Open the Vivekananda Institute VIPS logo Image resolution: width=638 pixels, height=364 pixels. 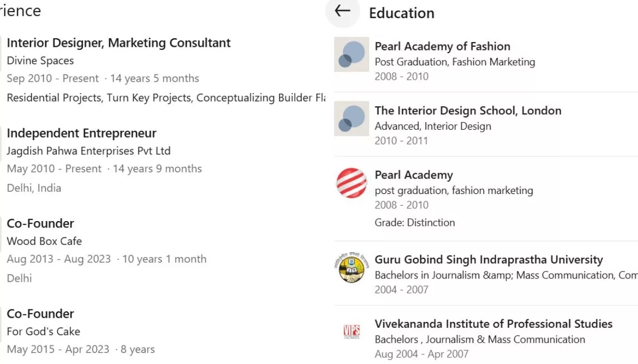pyautogui.click(x=351, y=332)
